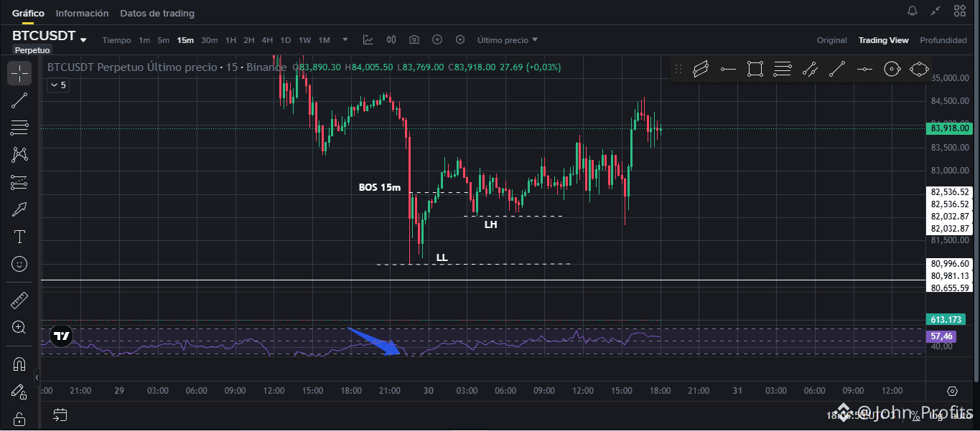Select the Trading View chart mode

(883, 40)
